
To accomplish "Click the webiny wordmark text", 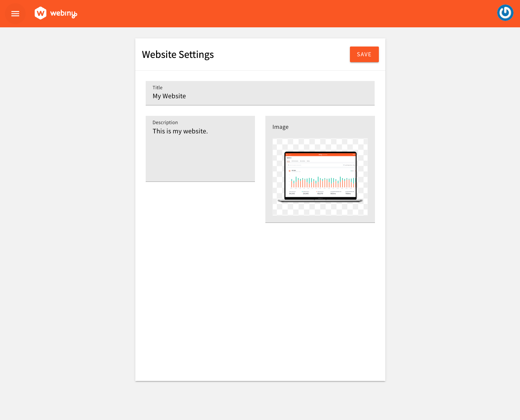I will point(63,14).
